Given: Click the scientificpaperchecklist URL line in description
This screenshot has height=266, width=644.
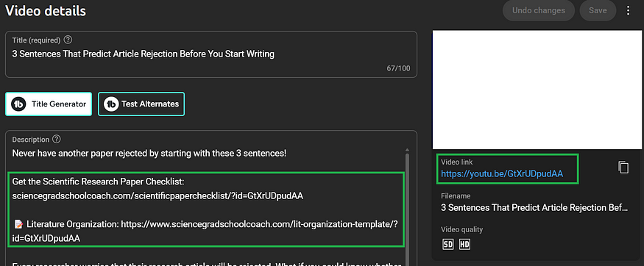Looking at the screenshot, I should (158, 196).
